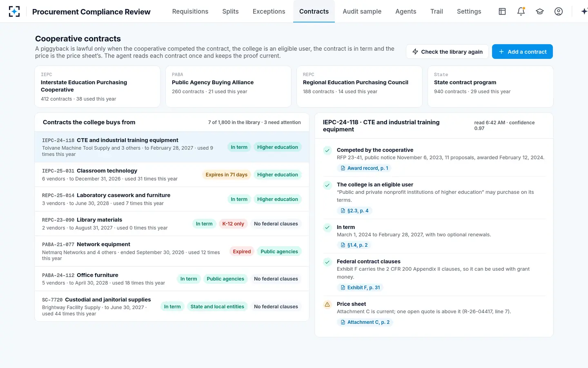Open the layout panel icon
The height and width of the screenshot is (368, 588).
502,11
